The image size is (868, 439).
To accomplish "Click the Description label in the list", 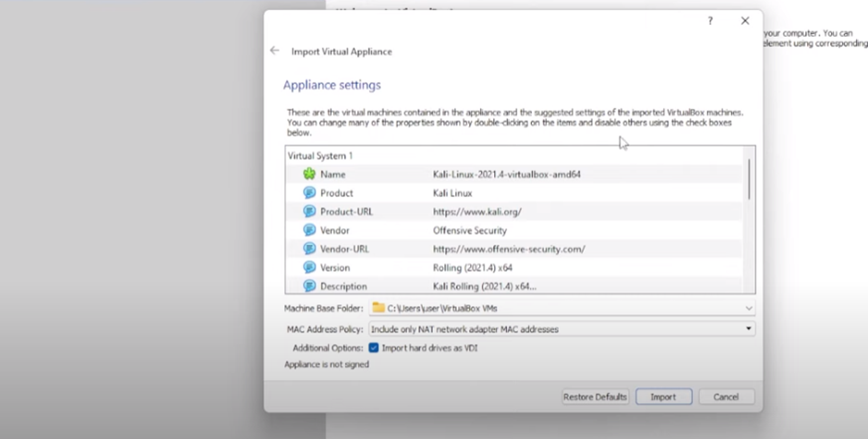I will pos(344,286).
